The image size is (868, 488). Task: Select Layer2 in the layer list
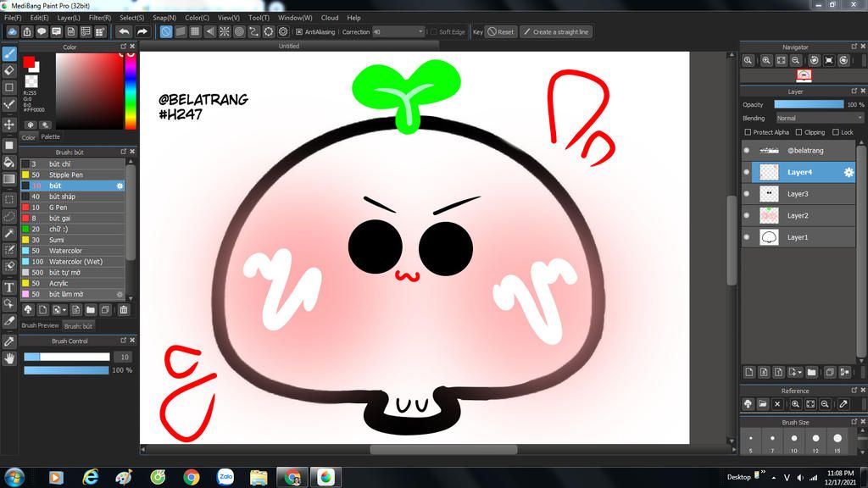(x=798, y=216)
